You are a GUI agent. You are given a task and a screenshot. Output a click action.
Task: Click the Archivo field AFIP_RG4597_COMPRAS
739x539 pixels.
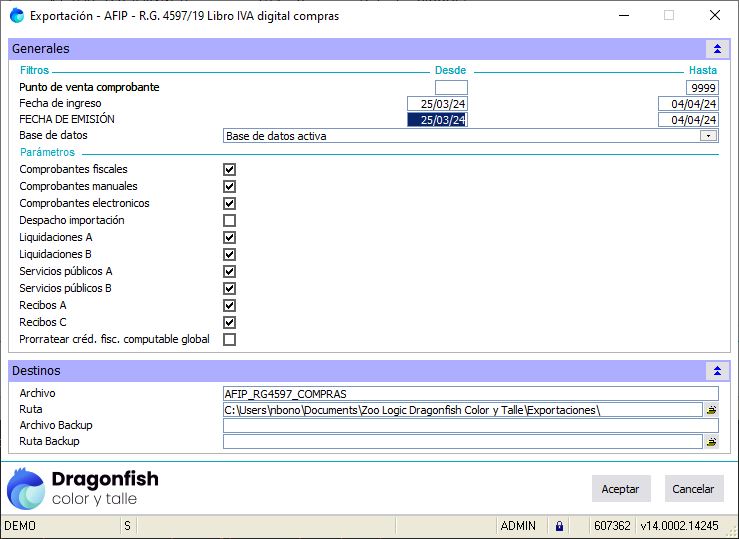(471, 394)
